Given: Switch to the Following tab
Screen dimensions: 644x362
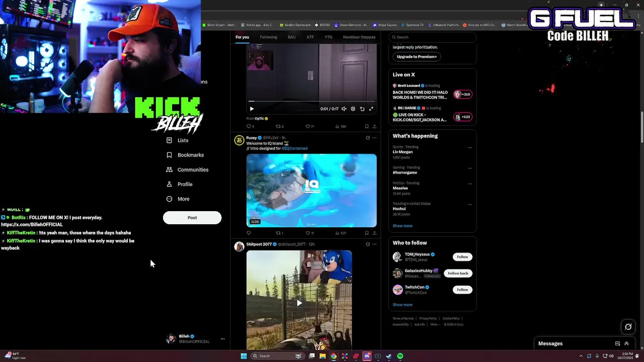Looking at the screenshot, I should pyautogui.click(x=268, y=37).
